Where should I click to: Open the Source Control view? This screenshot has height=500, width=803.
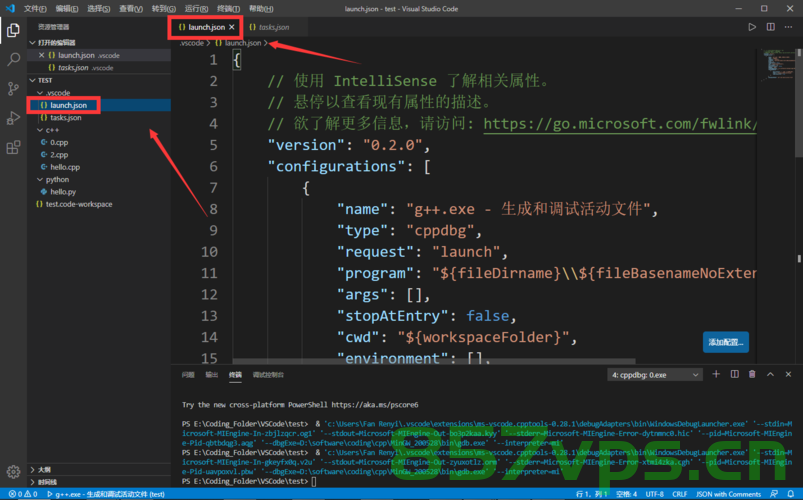(x=13, y=89)
